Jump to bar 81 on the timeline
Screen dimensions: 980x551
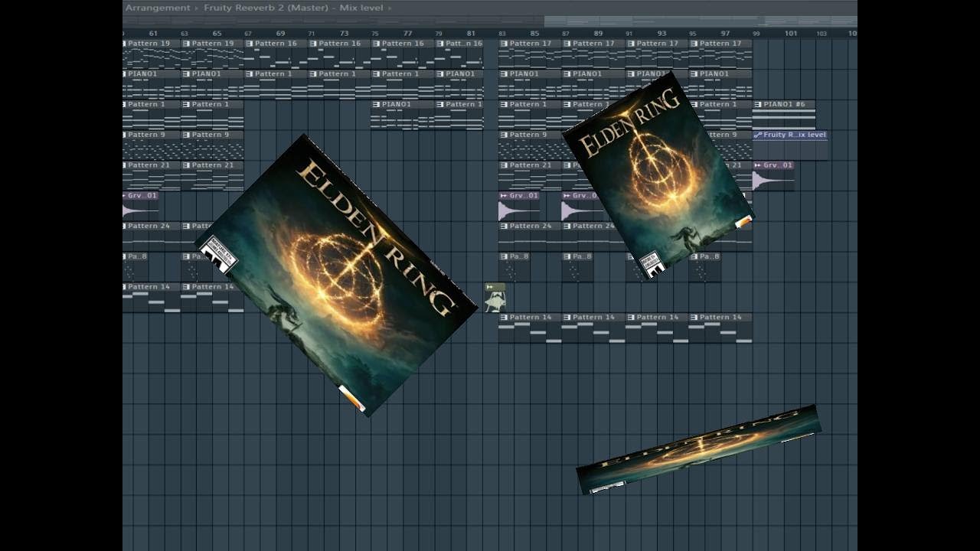pyautogui.click(x=471, y=34)
